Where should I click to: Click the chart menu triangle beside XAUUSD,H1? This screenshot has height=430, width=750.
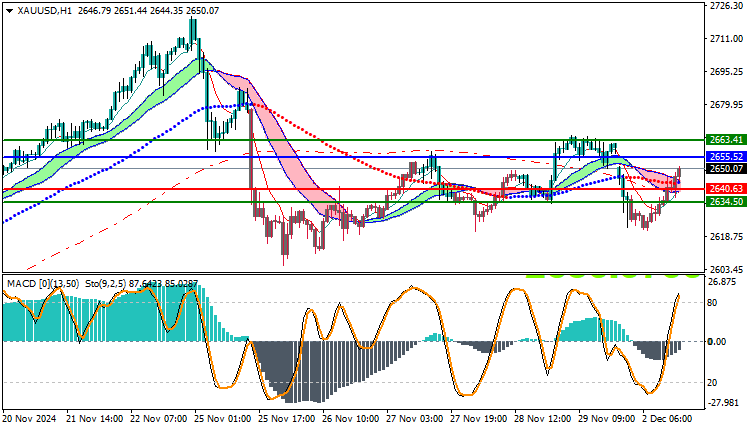point(10,11)
